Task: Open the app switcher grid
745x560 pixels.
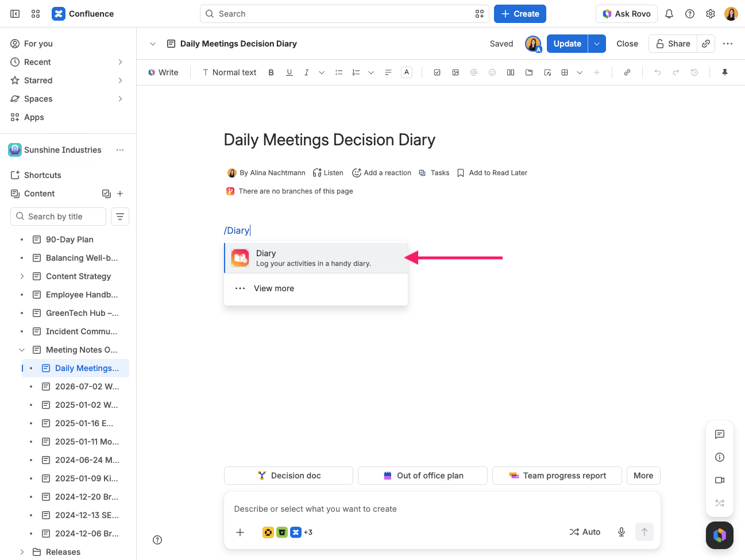Action: pyautogui.click(x=36, y=14)
